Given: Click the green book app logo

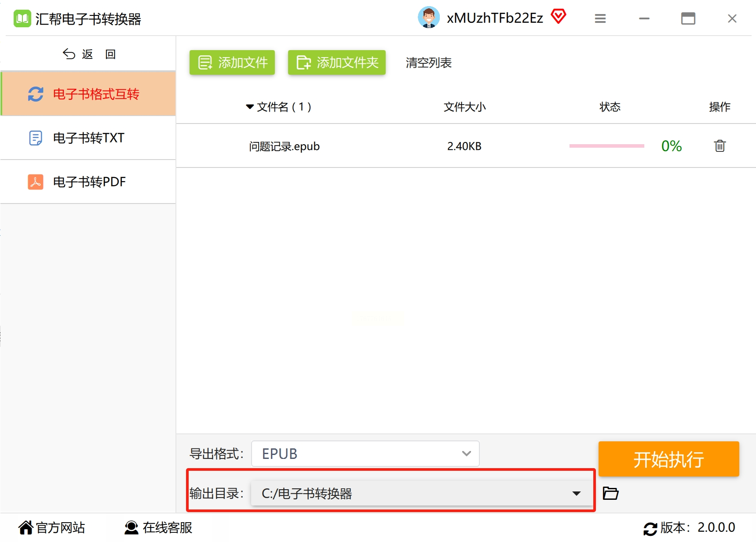Looking at the screenshot, I should click(22, 18).
